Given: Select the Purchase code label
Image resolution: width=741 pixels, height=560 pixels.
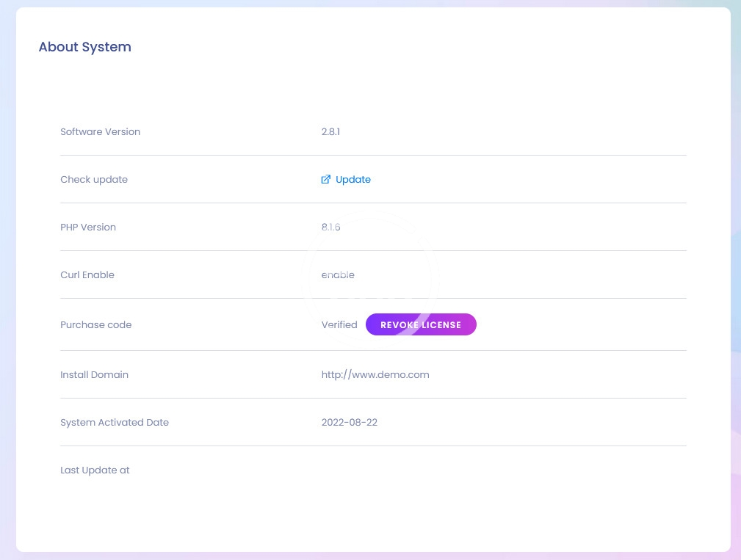Looking at the screenshot, I should [x=95, y=325].
